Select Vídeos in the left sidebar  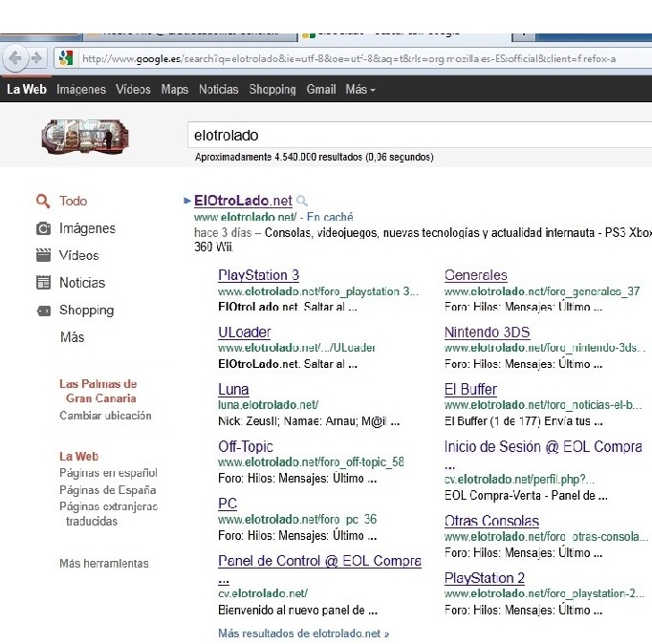(79, 255)
